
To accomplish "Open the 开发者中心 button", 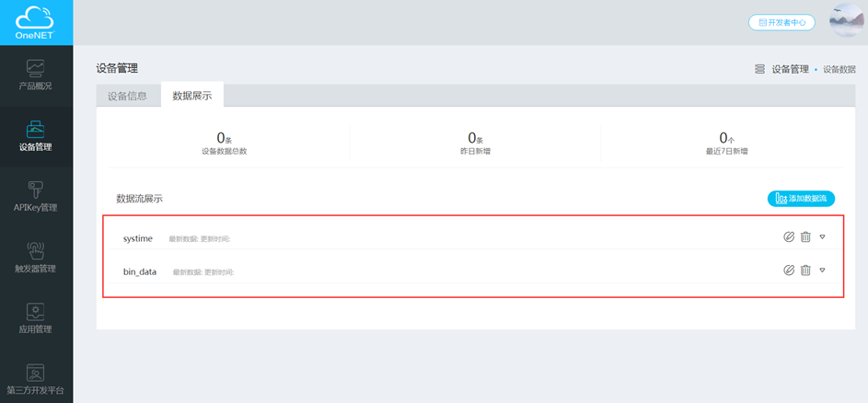I will [781, 22].
